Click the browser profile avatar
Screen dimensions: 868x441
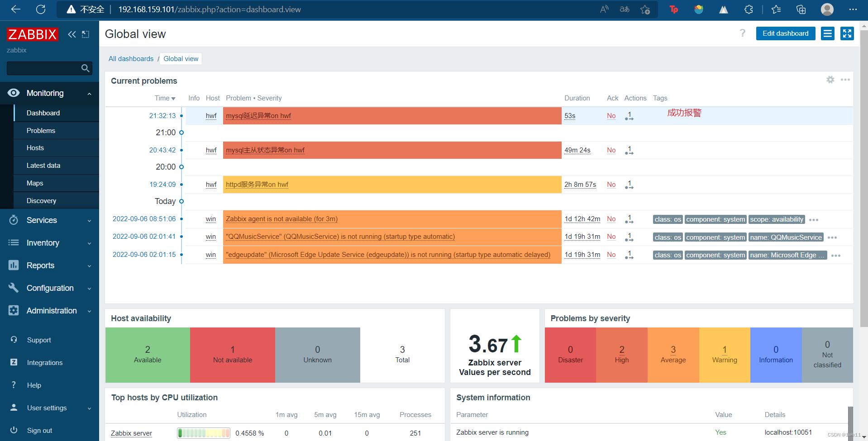(x=827, y=9)
